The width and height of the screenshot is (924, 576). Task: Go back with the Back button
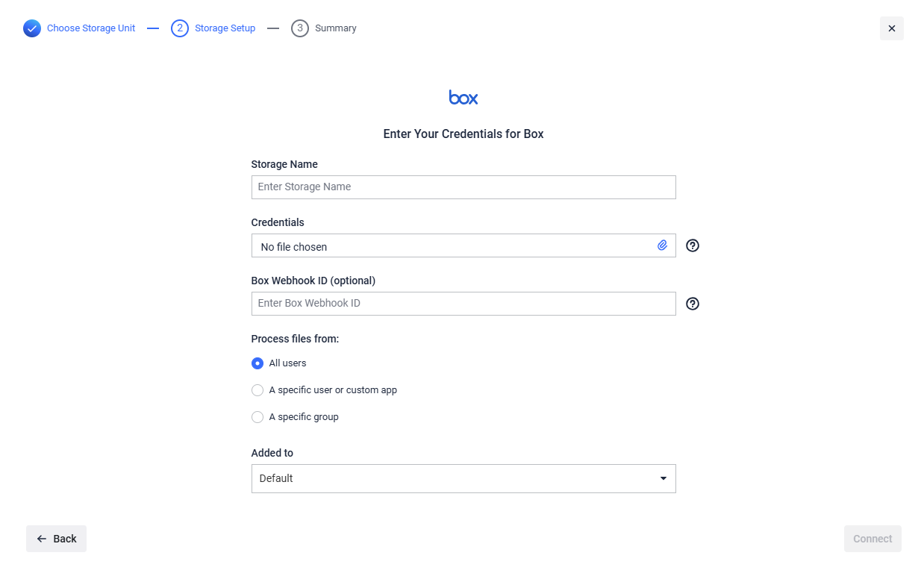[56, 539]
